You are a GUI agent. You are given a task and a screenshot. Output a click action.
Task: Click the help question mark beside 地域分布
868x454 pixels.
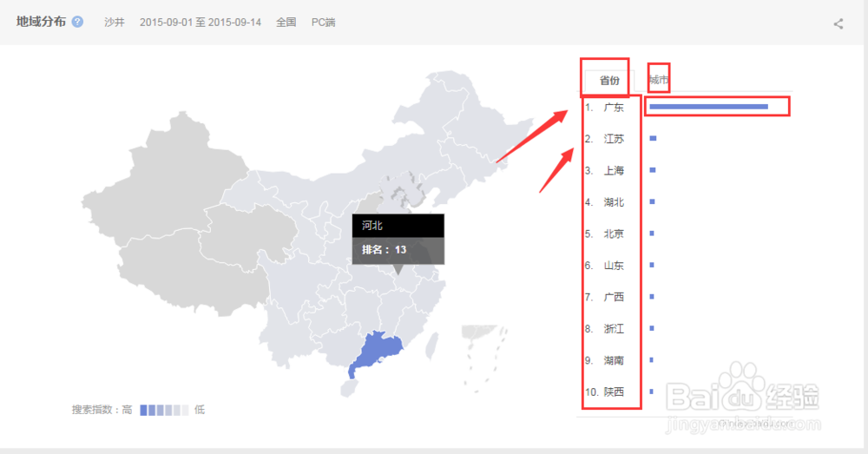coord(77,22)
